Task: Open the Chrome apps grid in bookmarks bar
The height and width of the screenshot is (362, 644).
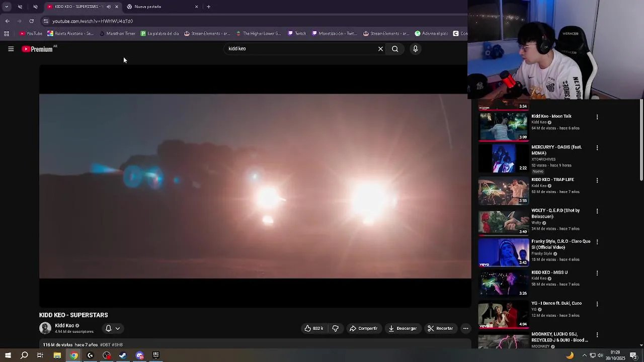Action: [x=7, y=34]
